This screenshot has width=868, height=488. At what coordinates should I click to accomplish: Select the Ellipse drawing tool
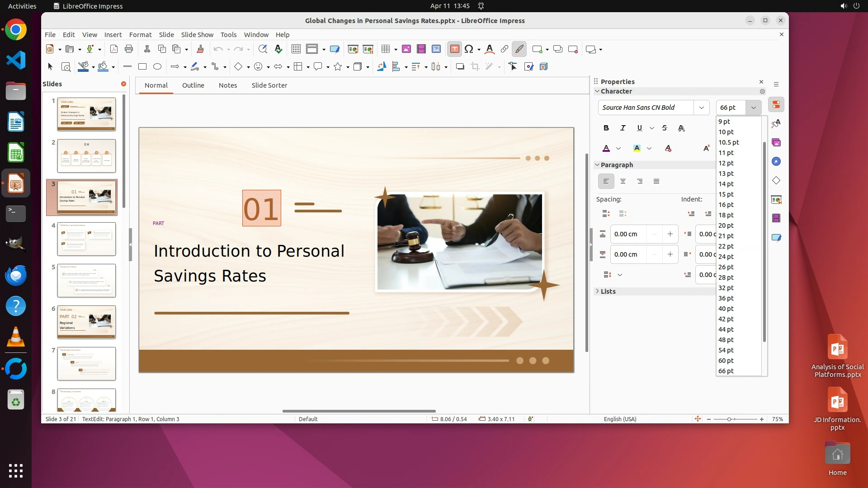pos(157,67)
